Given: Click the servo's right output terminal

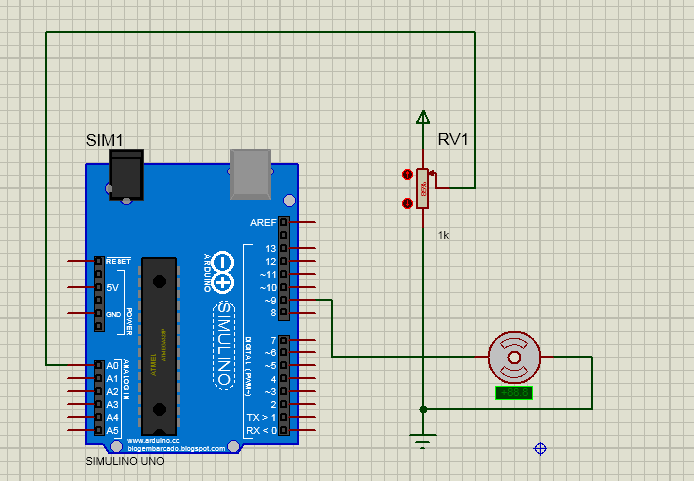Looking at the screenshot, I should point(547,357).
